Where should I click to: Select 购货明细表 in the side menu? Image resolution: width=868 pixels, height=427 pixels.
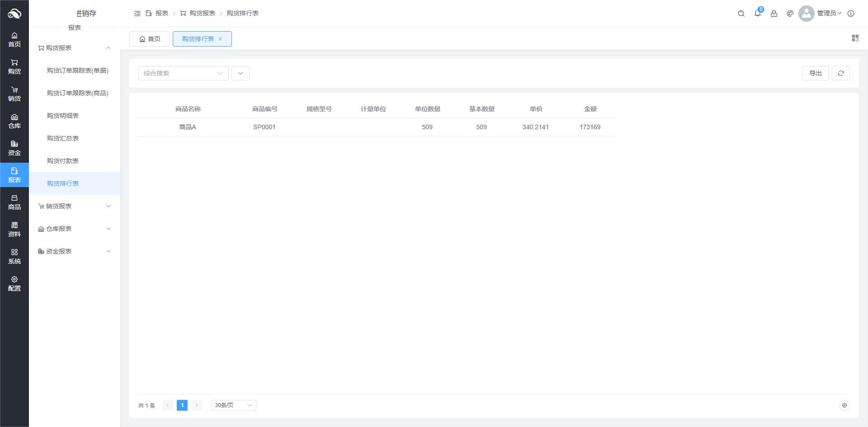[x=63, y=116]
